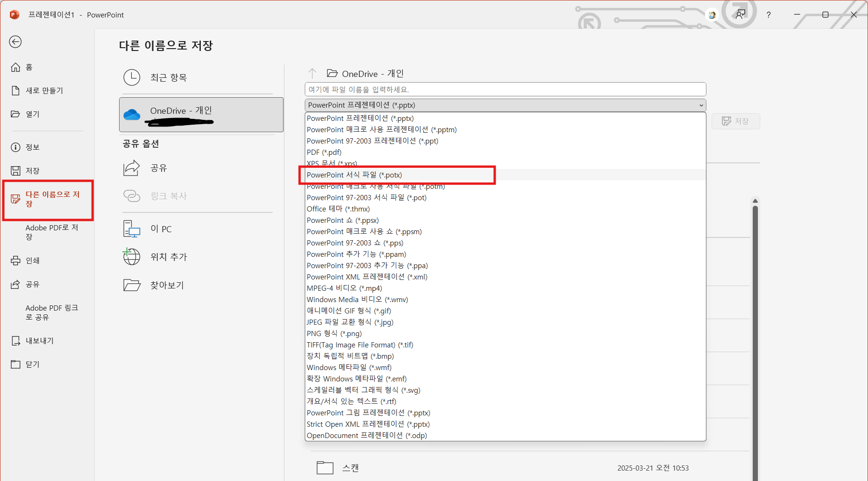Collapse the file type dropdown arrow
The image size is (868, 481).
tap(701, 105)
